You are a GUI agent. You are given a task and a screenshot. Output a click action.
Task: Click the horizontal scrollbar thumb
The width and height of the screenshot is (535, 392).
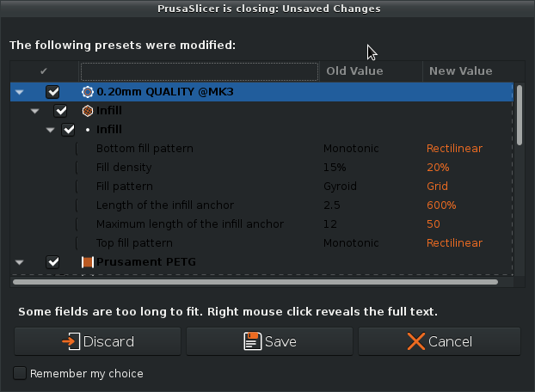click(255, 282)
